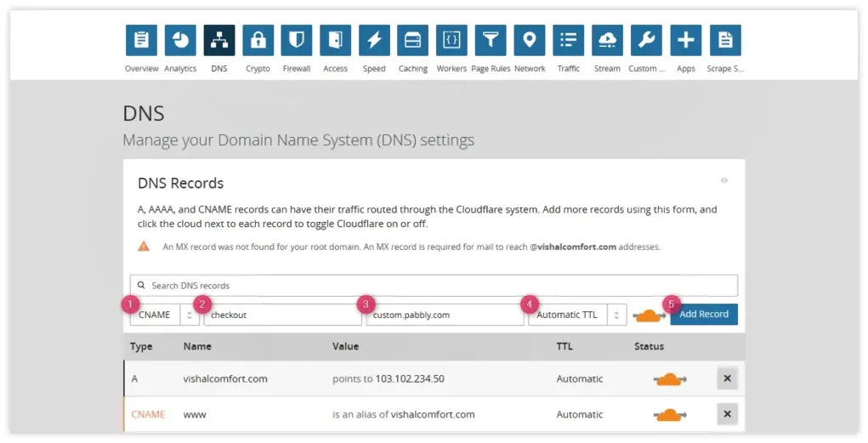Delete the vishalcomfort.com A record
The width and height of the screenshot is (868, 443).
728,378
